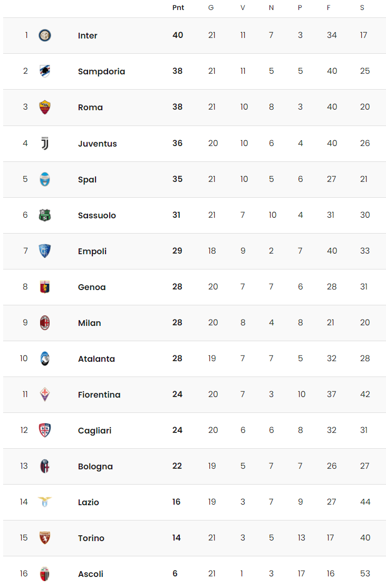The image size is (386, 588).
Task: Sort table by G column header
Action: [x=211, y=7]
